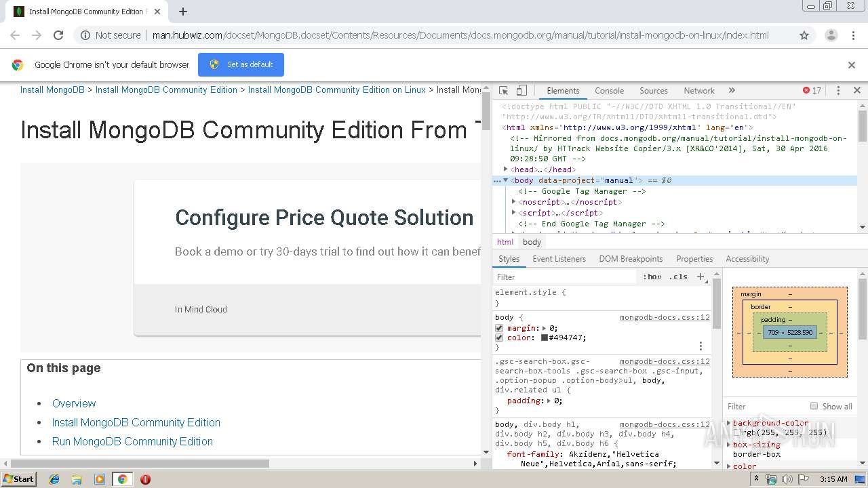Open the Accessibility tab
Screen dimensions: 868x488
click(747, 259)
